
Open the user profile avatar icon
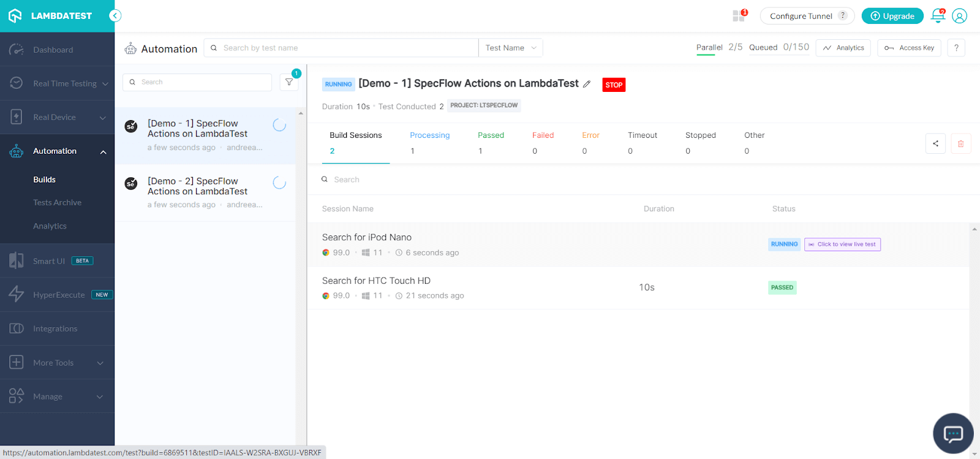[960, 16]
